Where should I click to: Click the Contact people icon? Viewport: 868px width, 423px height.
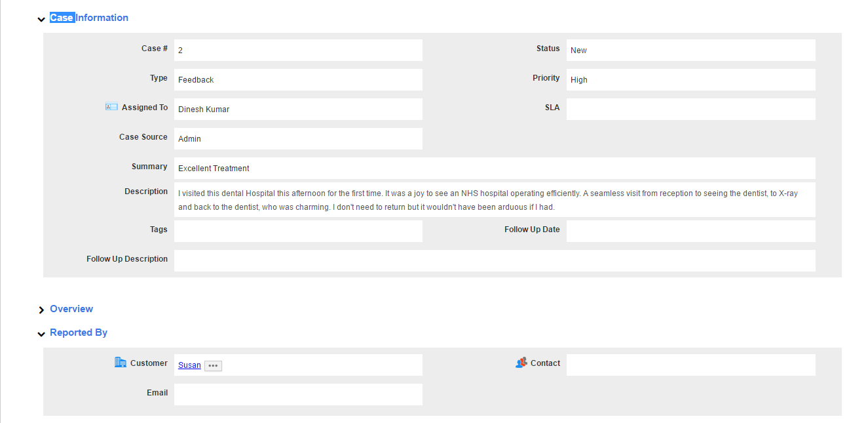point(521,363)
